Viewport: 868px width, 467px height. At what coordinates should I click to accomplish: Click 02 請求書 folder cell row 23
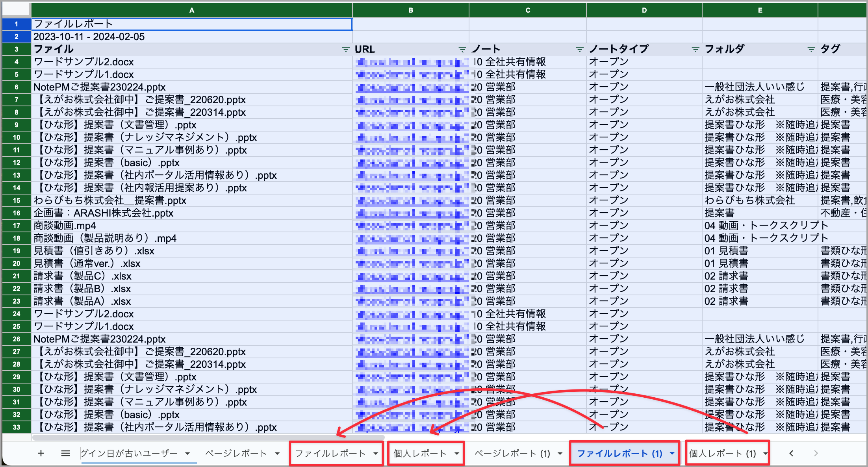760,301
